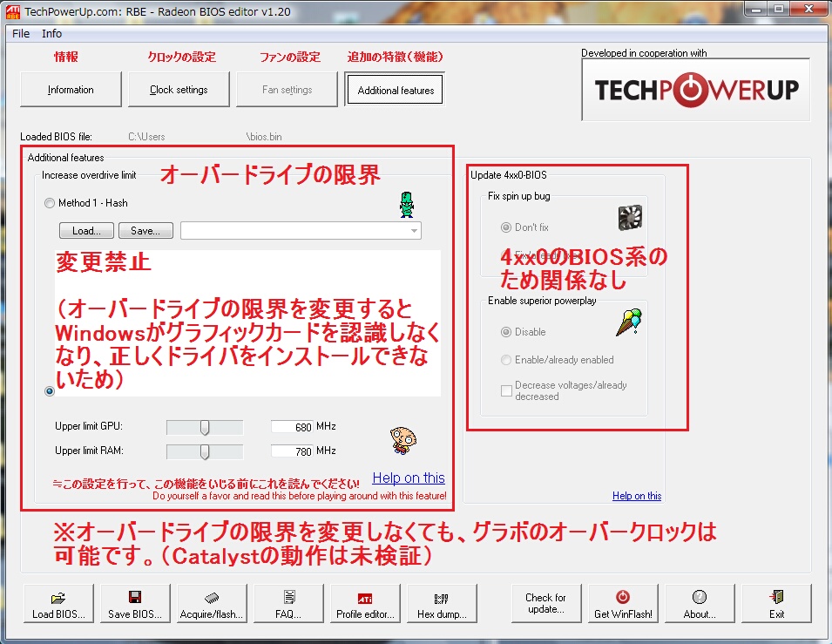Open the FAQ document

(x=288, y=603)
